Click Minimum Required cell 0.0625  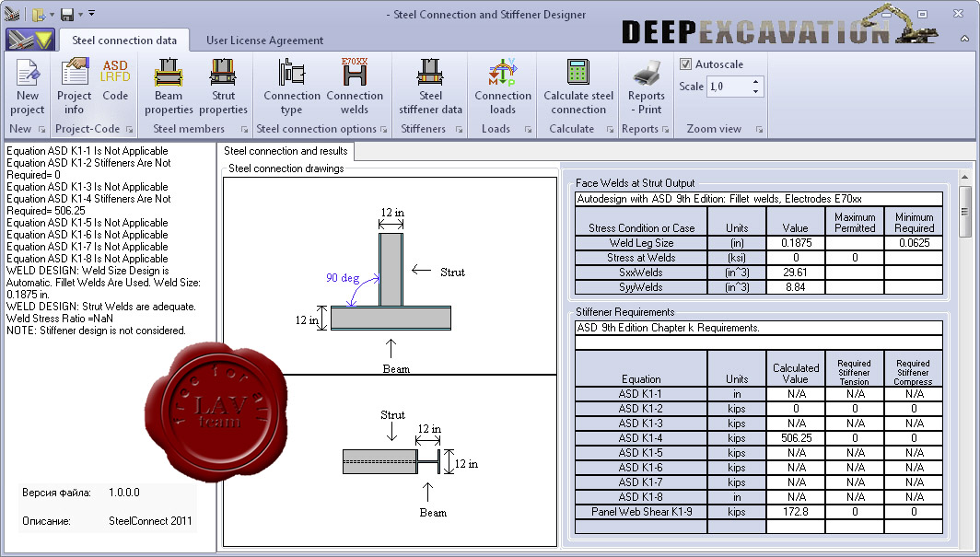(914, 243)
